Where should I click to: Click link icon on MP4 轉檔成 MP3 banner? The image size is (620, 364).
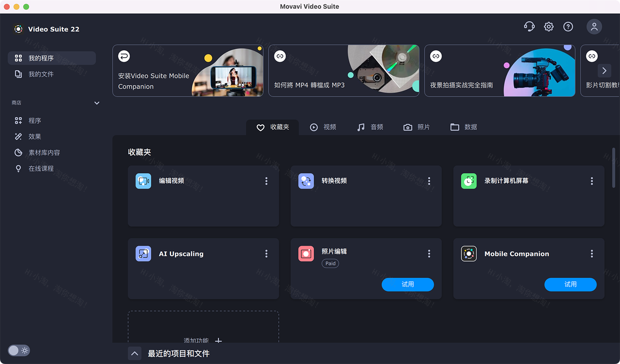280,56
